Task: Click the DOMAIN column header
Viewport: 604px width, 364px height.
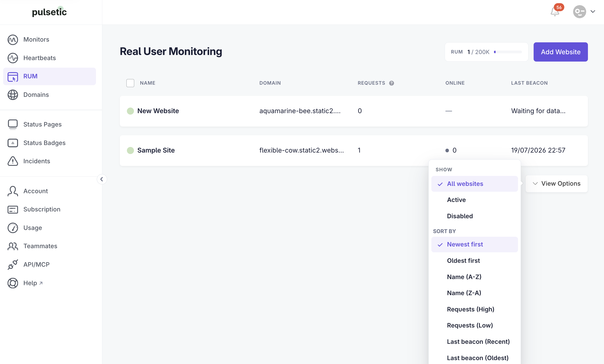Action: [x=270, y=83]
